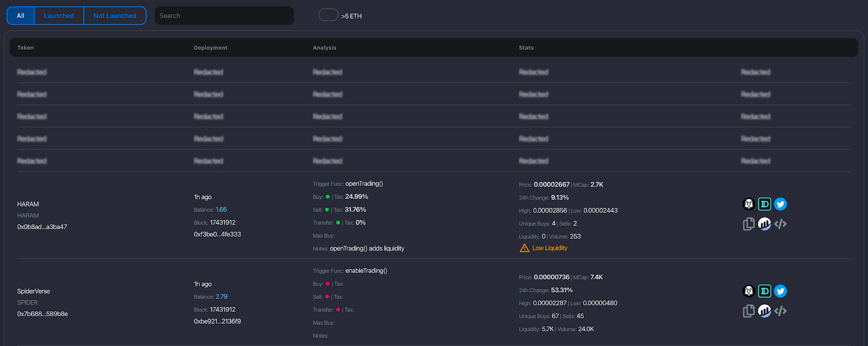Switch to the Launched tab
This screenshot has height=346, width=868.
click(x=59, y=16)
